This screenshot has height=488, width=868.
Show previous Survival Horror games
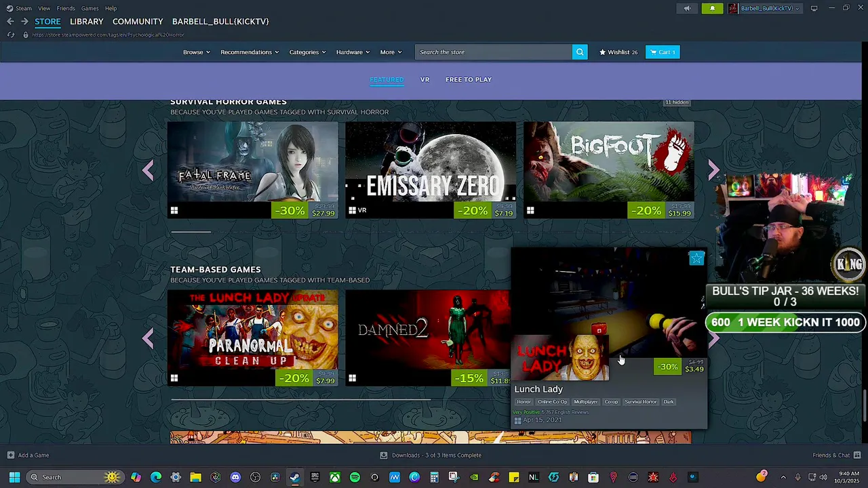coord(148,171)
